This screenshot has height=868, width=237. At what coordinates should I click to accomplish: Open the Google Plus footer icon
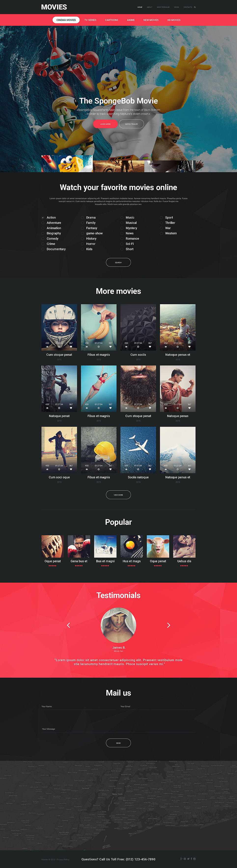181,859
